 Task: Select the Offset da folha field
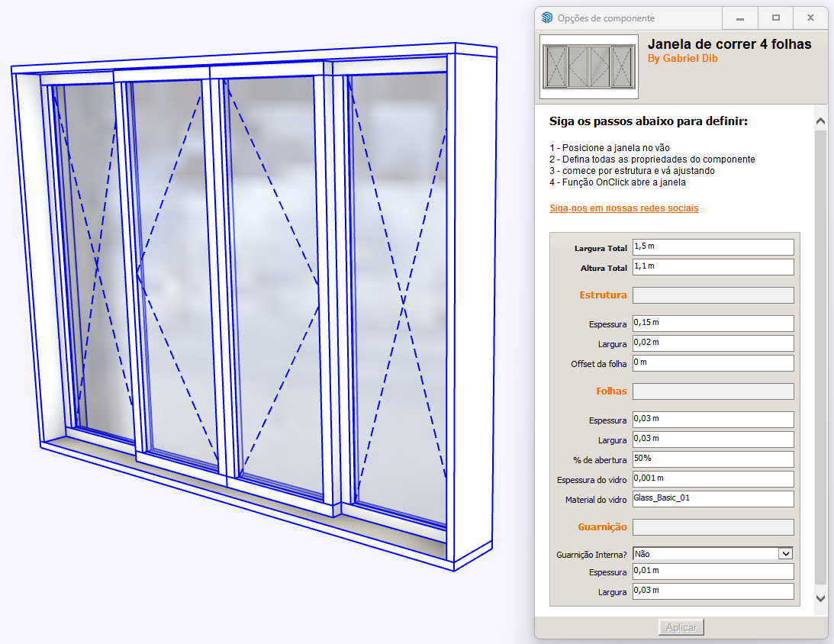pos(713,363)
